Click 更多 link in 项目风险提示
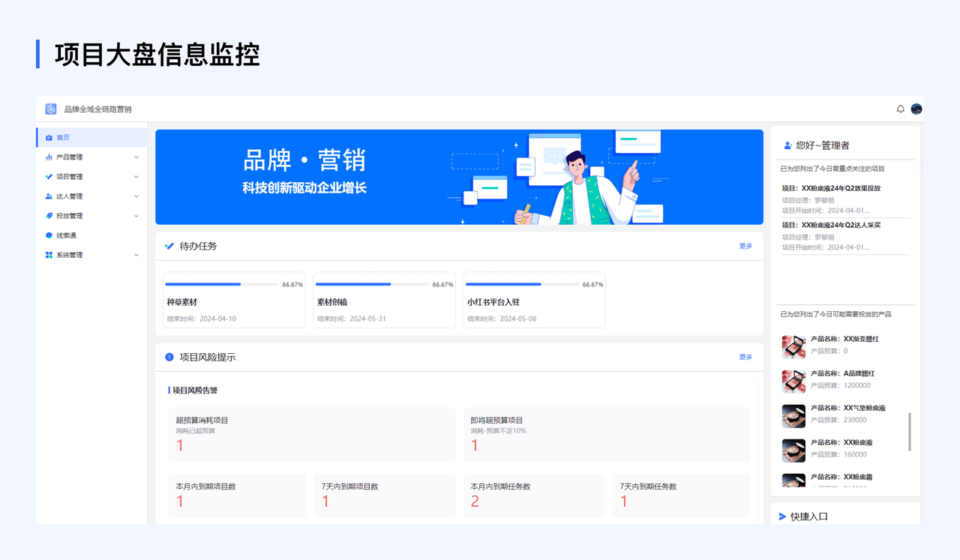 [745, 357]
